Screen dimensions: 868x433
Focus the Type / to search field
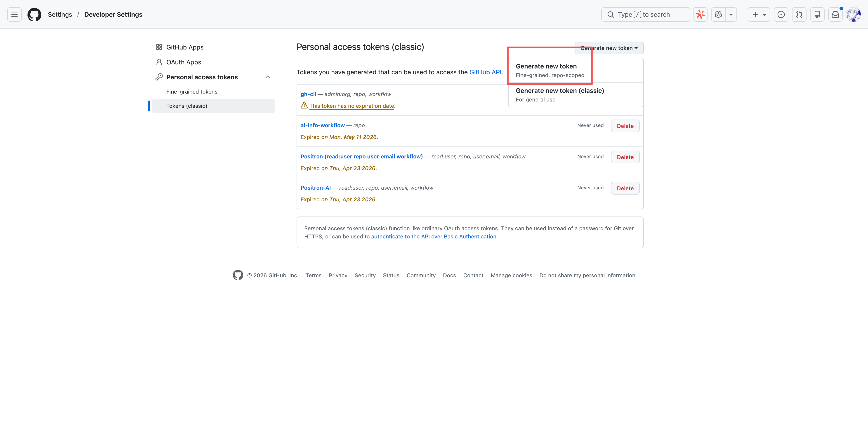pos(646,14)
